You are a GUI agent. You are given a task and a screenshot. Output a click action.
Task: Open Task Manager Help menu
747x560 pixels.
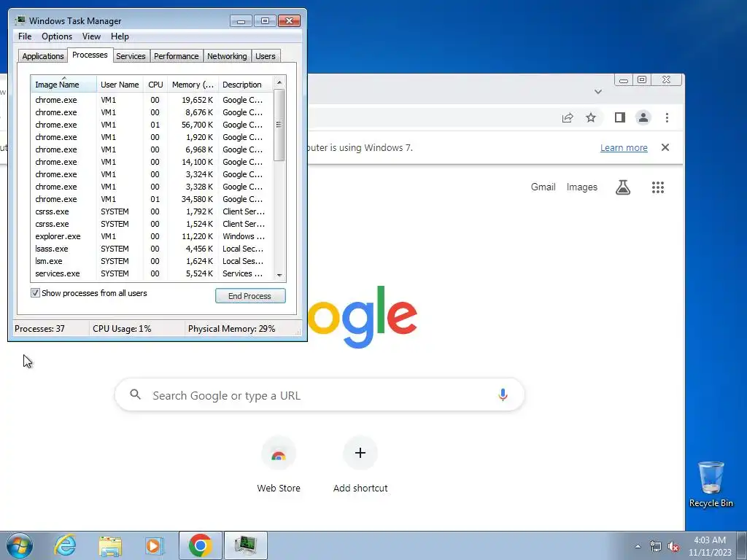120,36
